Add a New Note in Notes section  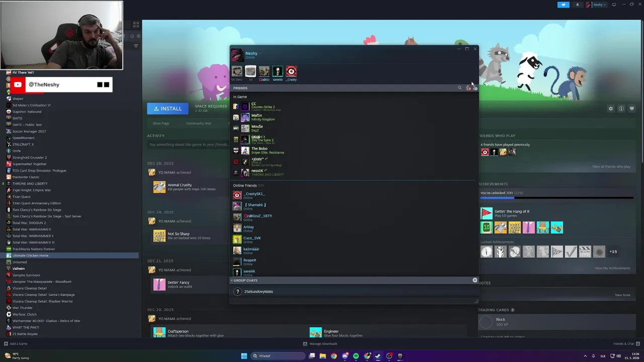pyautogui.click(x=622, y=295)
